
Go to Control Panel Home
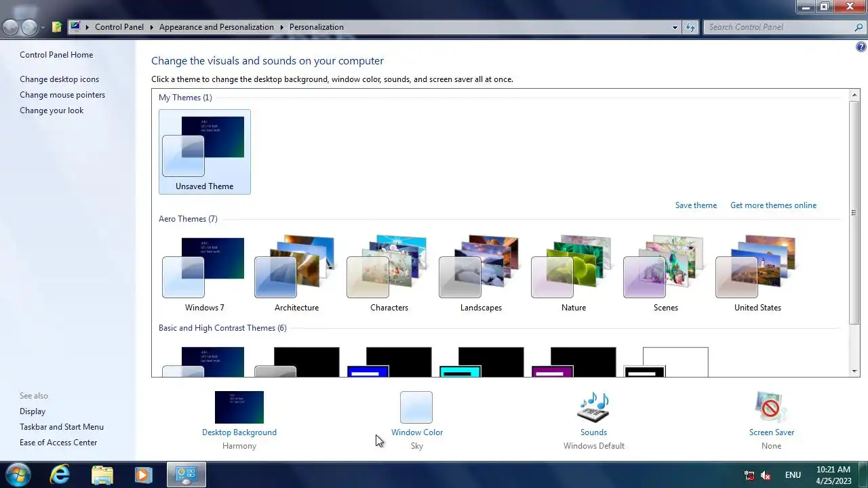56,55
